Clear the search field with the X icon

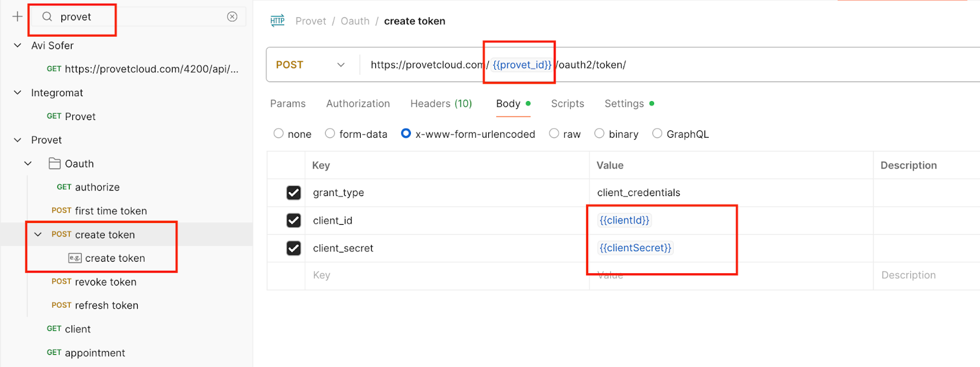[232, 17]
